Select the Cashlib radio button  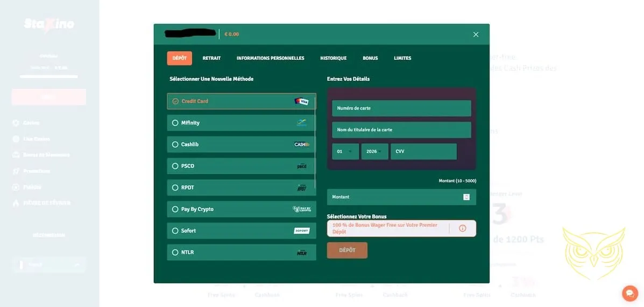tap(175, 144)
